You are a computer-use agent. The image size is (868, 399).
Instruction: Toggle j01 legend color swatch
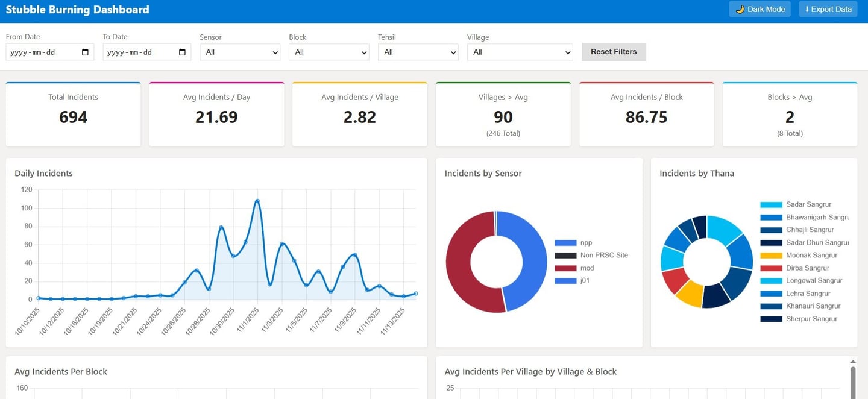tap(565, 281)
